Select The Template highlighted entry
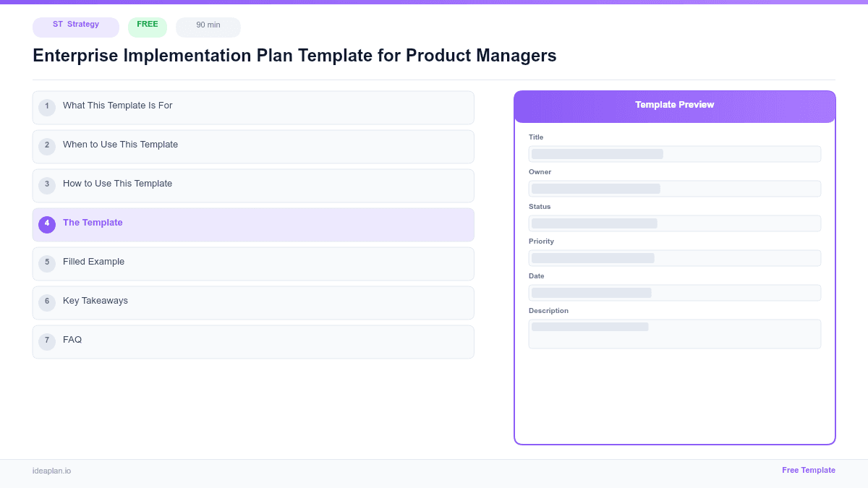 (x=253, y=224)
